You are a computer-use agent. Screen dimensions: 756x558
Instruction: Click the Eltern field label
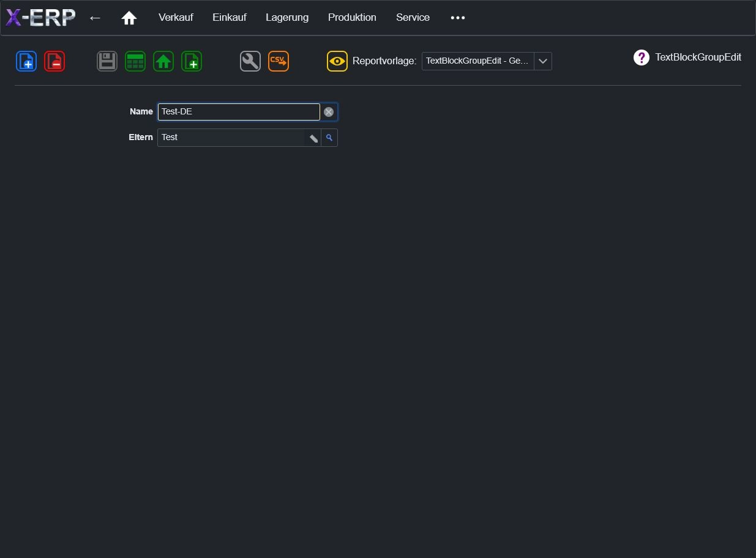point(141,137)
